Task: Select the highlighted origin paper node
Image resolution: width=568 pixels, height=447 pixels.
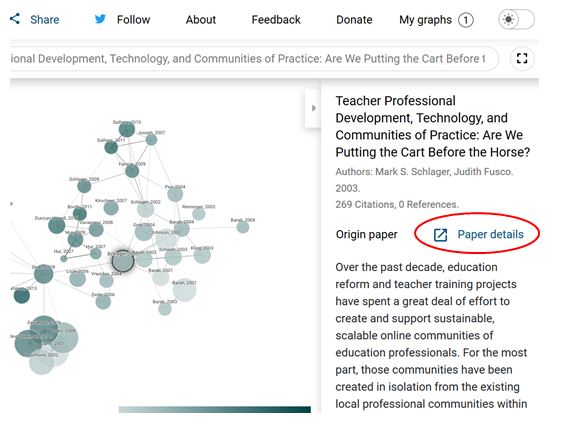Action: pos(123,261)
